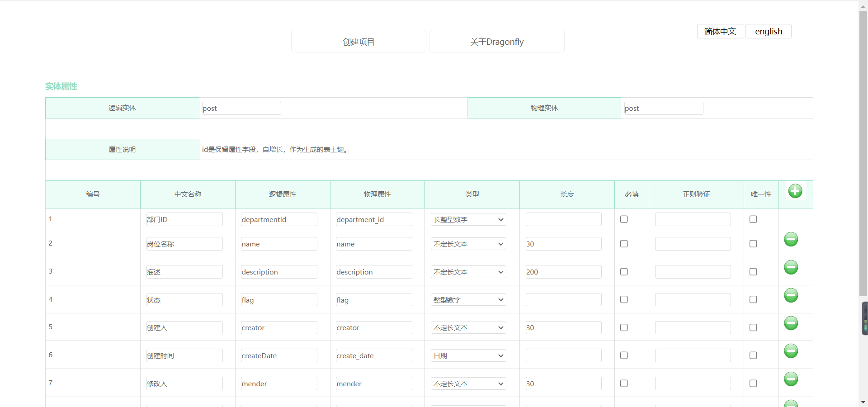Enable 必填 for the 描述 row
This screenshot has height=407, width=868.
point(624,272)
